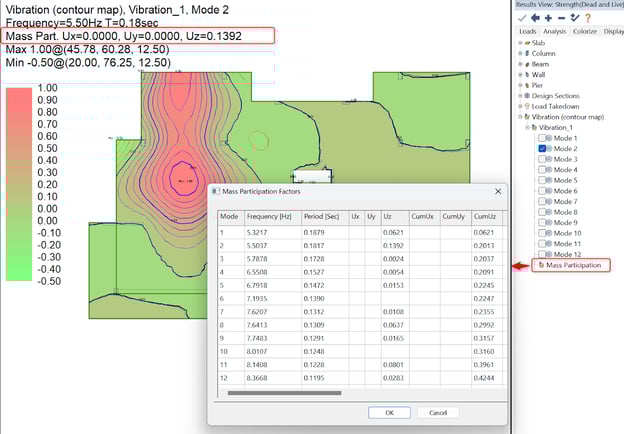This screenshot has width=624, height=434.
Task: Click the green checkmark apply icon
Action: coord(521,17)
